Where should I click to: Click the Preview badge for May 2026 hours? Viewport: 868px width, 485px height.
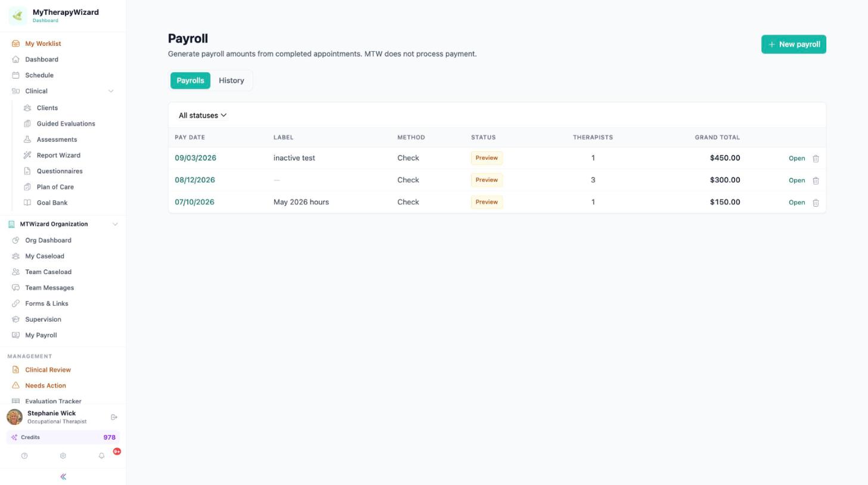point(486,202)
